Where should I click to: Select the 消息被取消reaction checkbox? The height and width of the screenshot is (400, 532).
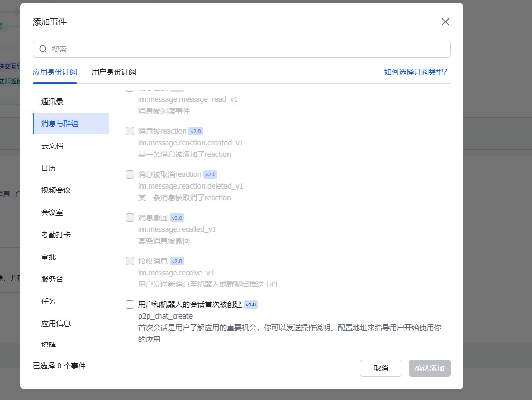tap(130, 174)
